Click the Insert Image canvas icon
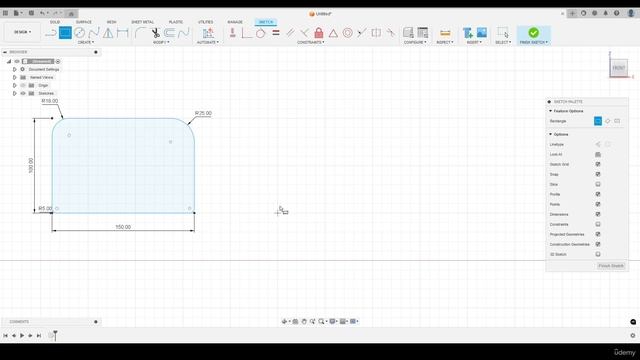The width and height of the screenshot is (640, 360). tap(482, 33)
